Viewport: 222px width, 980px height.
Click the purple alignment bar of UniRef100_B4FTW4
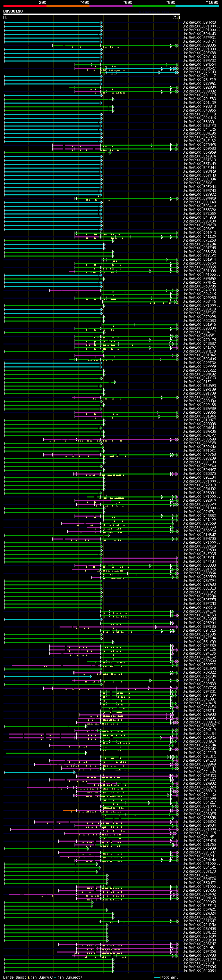pyautogui.click(x=140, y=562)
